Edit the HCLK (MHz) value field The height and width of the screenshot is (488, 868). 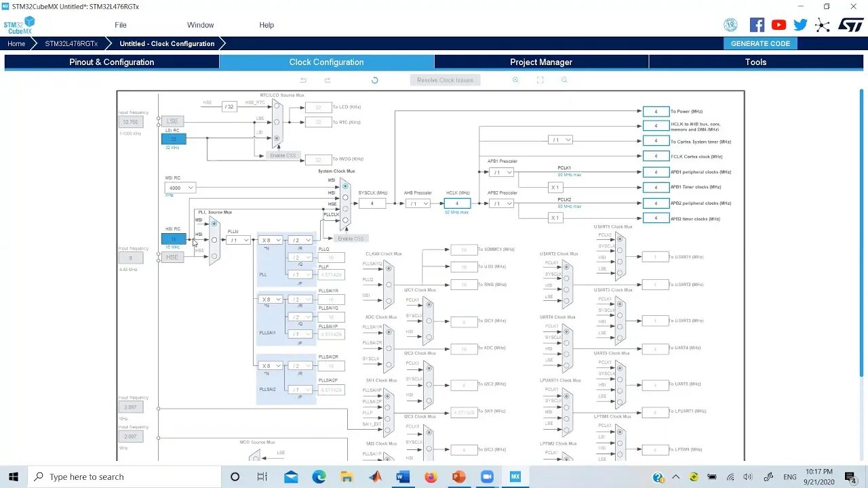457,203
